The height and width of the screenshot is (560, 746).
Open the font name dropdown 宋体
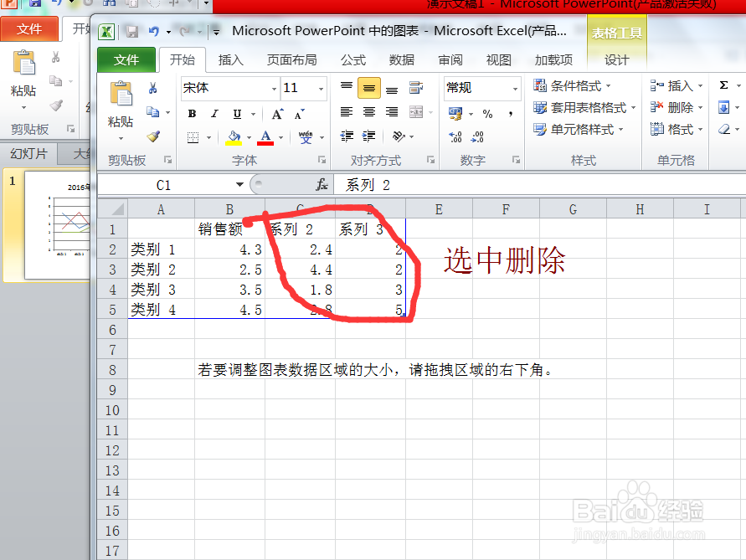pyautogui.click(x=274, y=89)
